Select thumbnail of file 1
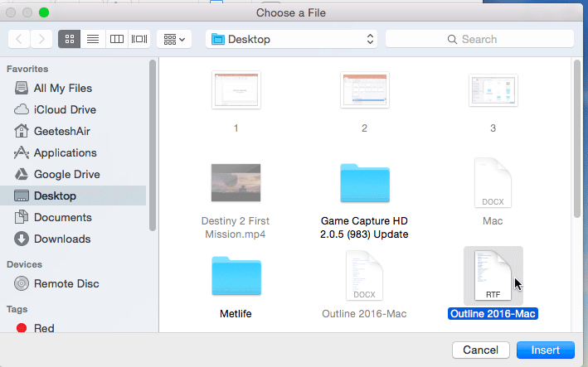Image resolution: width=588 pixels, height=367 pixels. click(236, 89)
